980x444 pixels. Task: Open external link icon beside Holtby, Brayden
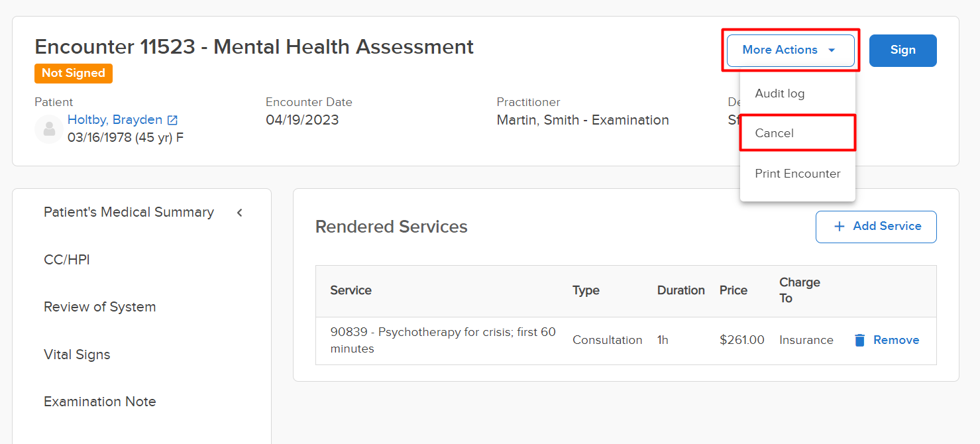point(172,120)
